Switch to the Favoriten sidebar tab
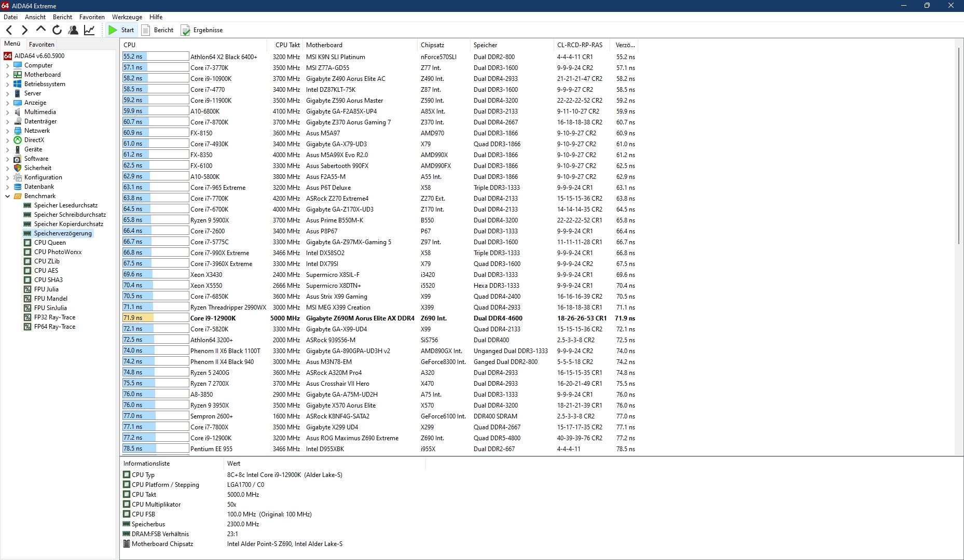The height and width of the screenshot is (560, 964). 42,45
